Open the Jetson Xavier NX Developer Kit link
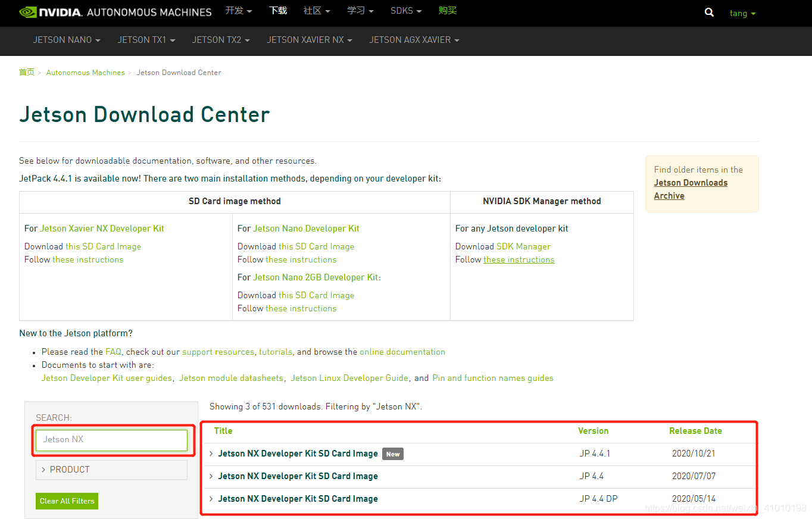 point(102,229)
